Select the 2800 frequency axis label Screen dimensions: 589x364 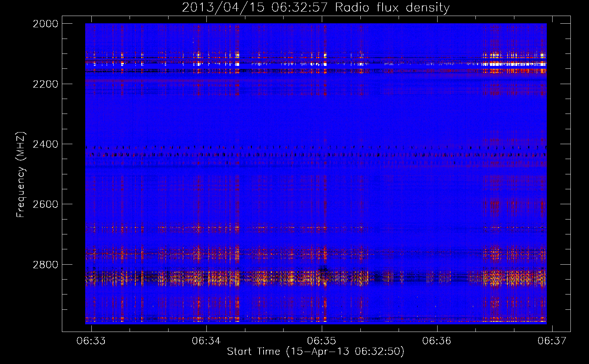(x=46, y=265)
